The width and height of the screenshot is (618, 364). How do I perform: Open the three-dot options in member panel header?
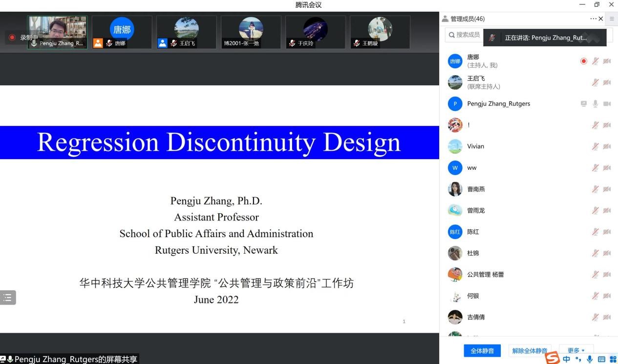pos(593,19)
